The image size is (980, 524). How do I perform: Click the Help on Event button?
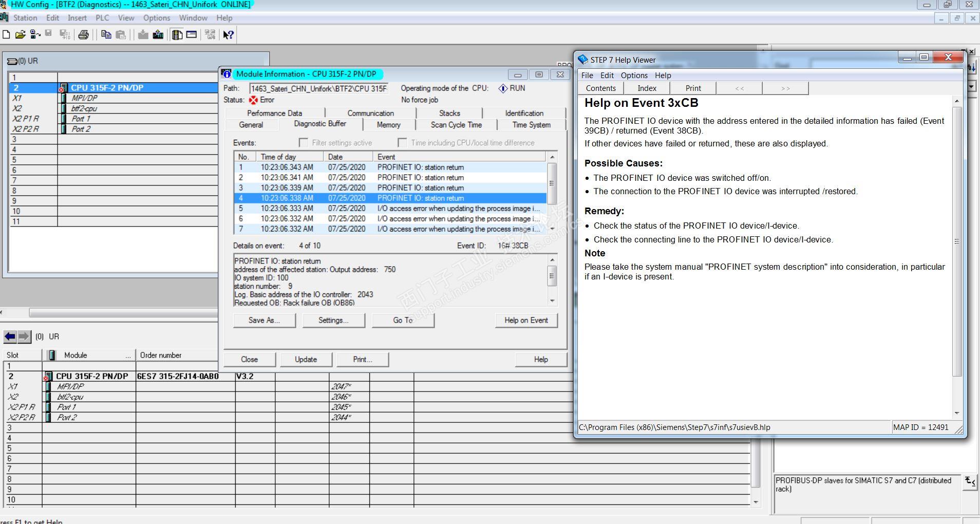pyautogui.click(x=526, y=320)
